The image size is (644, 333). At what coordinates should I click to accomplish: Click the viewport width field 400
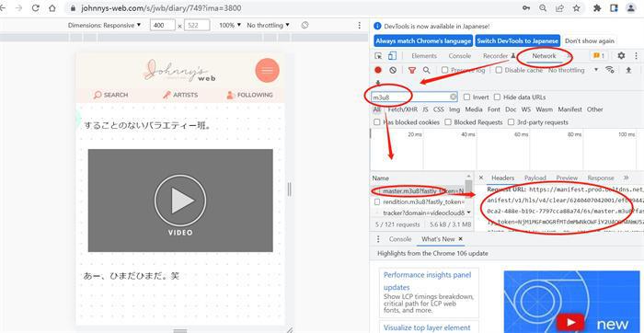click(x=163, y=26)
